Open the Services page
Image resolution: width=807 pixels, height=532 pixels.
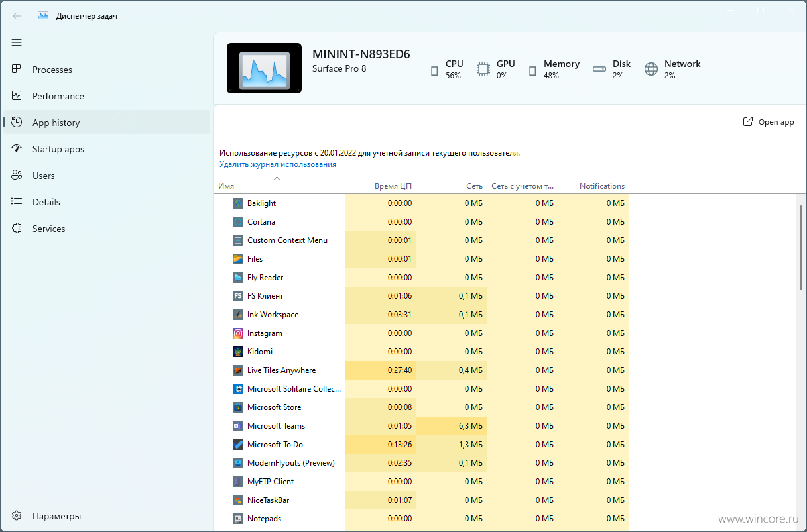point(107,229)
